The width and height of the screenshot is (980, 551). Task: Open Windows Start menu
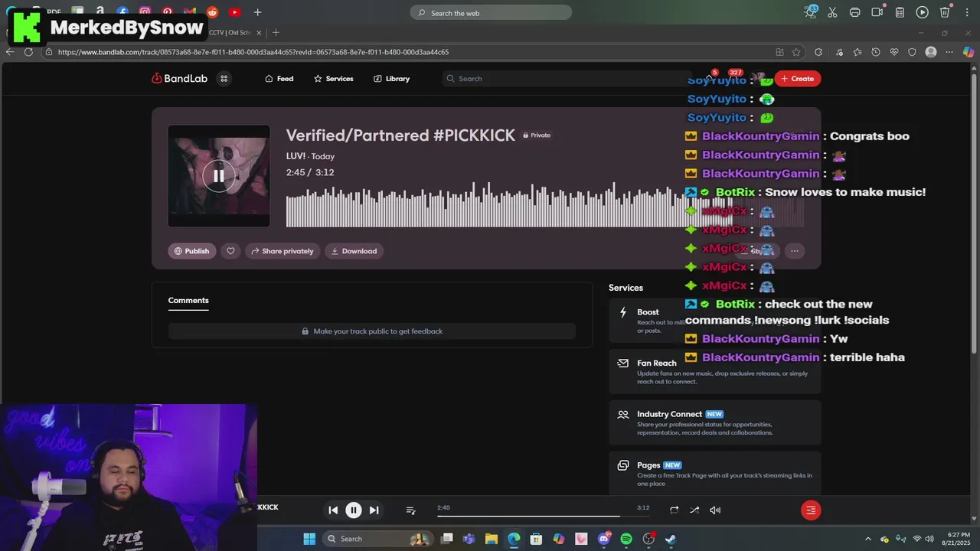click(x=309, y=539)
